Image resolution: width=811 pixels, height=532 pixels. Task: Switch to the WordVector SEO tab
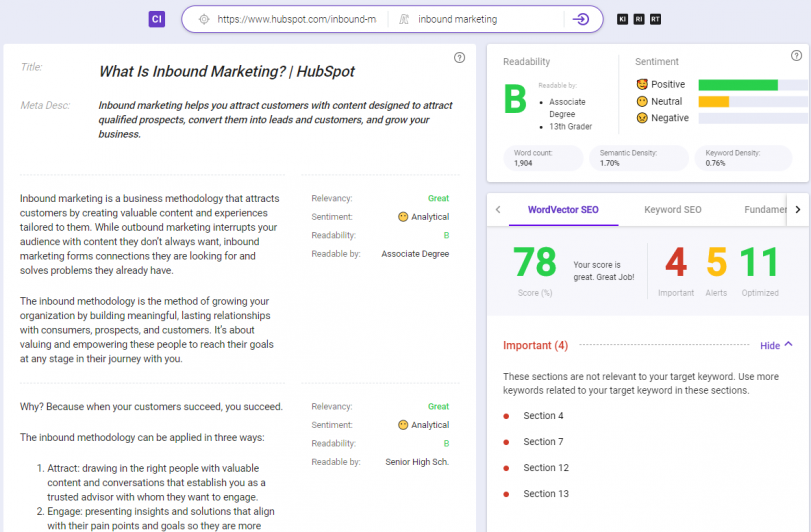[x=563, y=209]
